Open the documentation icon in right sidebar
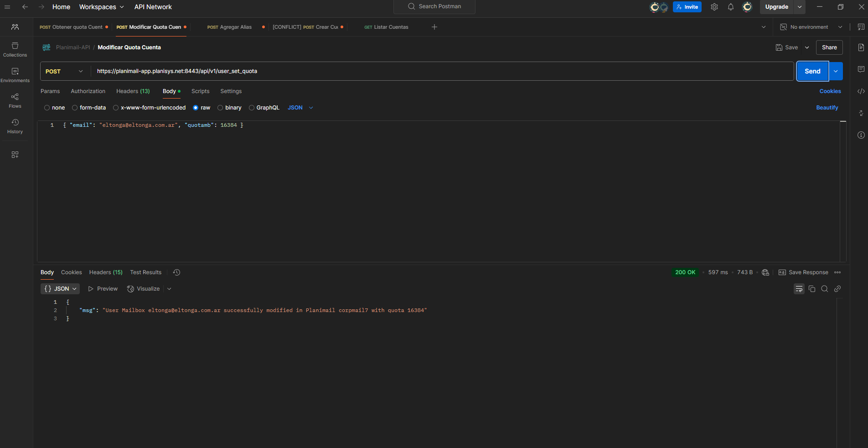The width and height of the screenshot is (868, 448). click(861, 47)
